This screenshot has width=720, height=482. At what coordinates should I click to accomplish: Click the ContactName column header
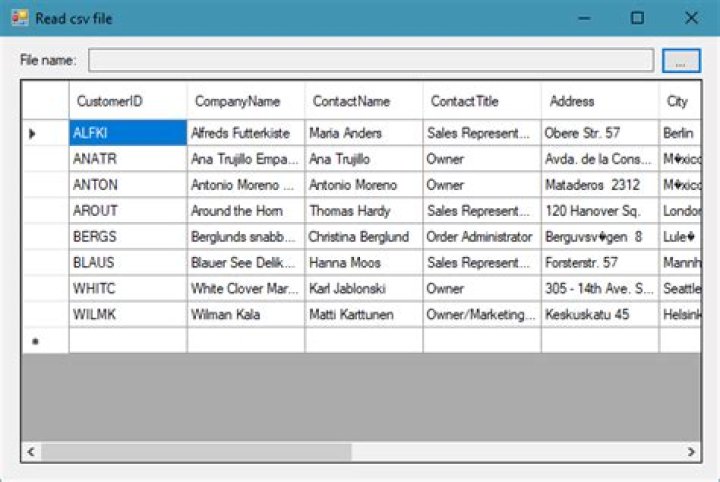pyautogui.click(x=364, y=101)
